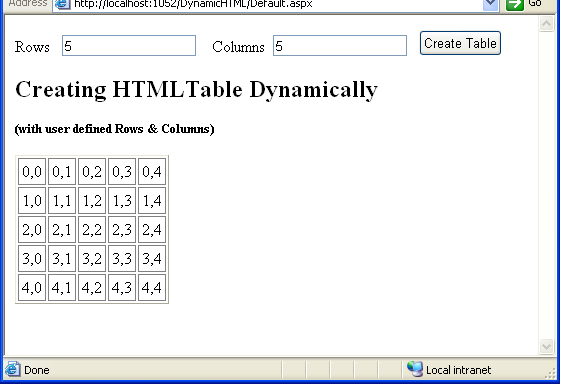
Task: Select table cell 2,2
Action: click(x=92, y=229)
